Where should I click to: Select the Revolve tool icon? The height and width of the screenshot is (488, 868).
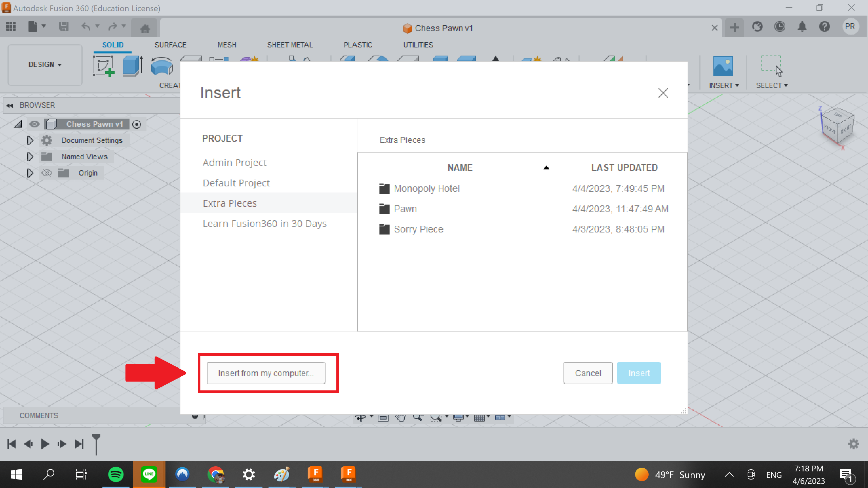click(x=162, y=66)
